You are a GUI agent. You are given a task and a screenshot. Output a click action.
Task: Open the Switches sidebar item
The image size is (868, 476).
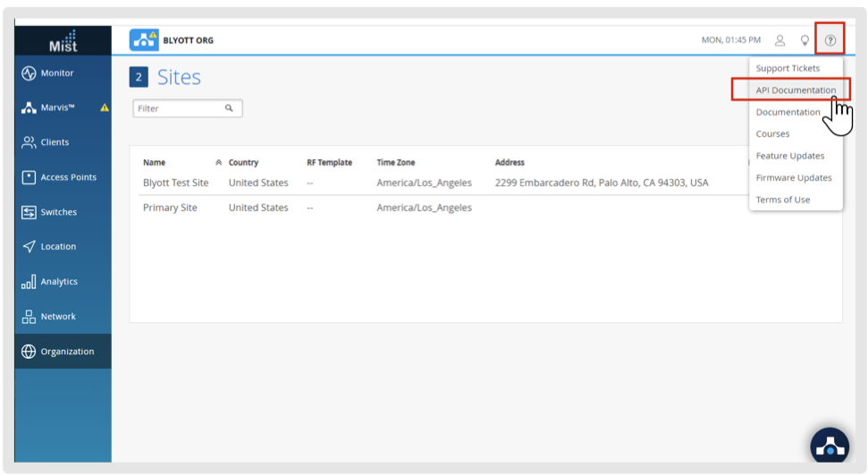coord(58,212)
